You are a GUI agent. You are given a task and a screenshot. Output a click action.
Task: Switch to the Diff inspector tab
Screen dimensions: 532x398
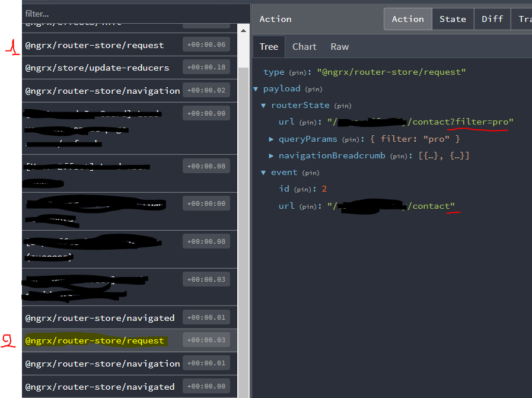492,19
